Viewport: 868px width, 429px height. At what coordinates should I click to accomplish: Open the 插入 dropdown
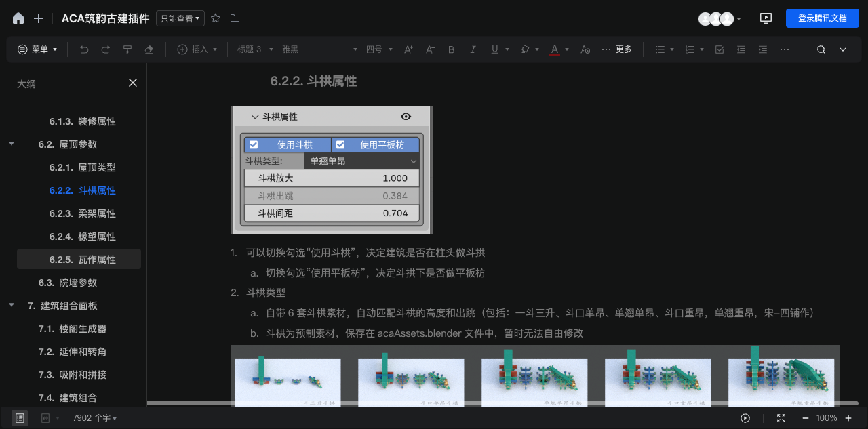click(197, 49)
